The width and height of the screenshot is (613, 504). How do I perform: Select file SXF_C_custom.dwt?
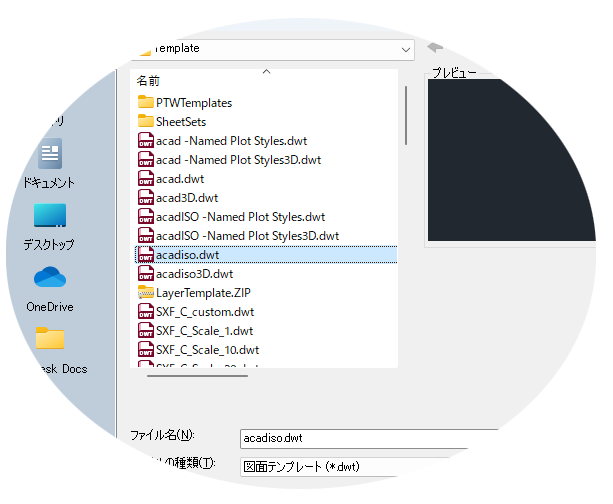tap(205, 312)
